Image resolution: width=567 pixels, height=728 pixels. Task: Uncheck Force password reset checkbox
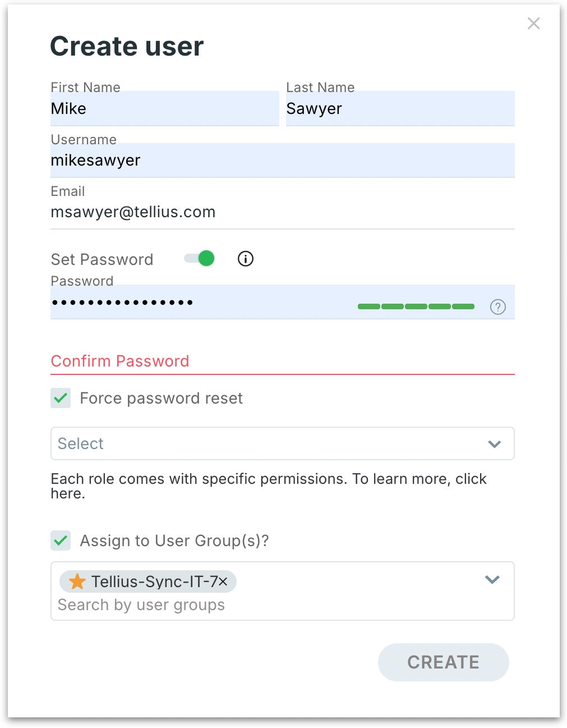click(61, 398)
